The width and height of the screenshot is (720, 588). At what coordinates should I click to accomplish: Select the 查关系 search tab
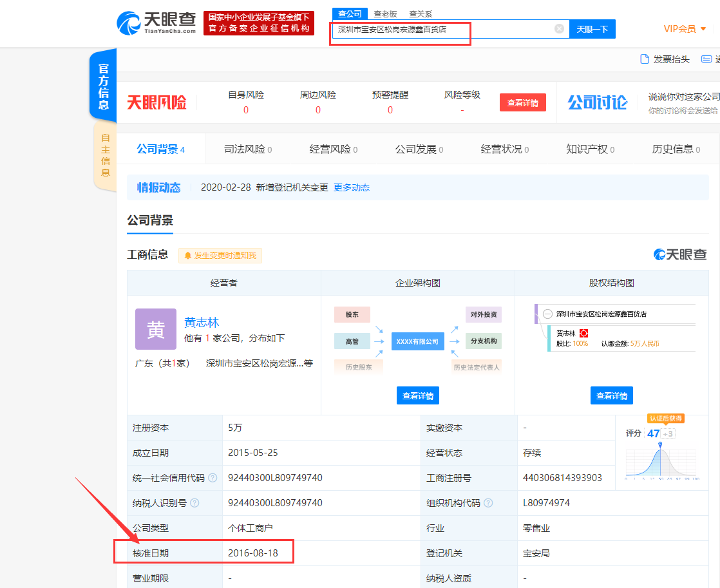pyautogui.click(x=421, y=14)
